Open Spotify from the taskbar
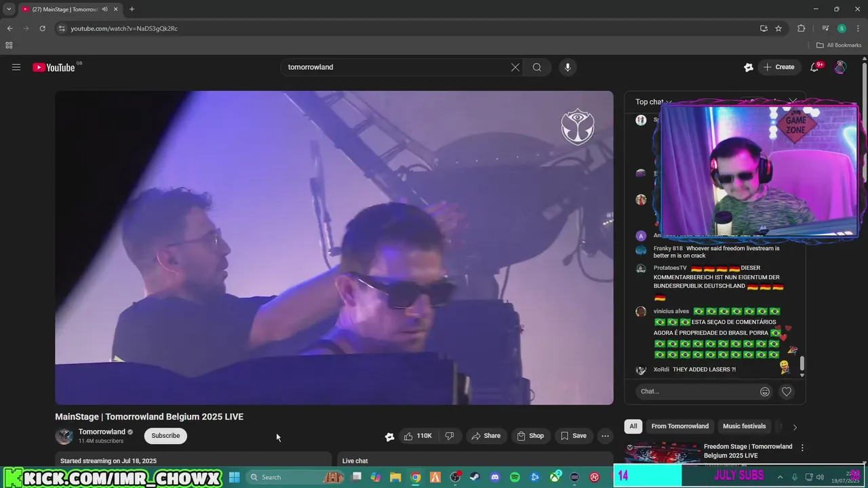Image resolution: width=868 pixels, height=488 pixels. 515,477
